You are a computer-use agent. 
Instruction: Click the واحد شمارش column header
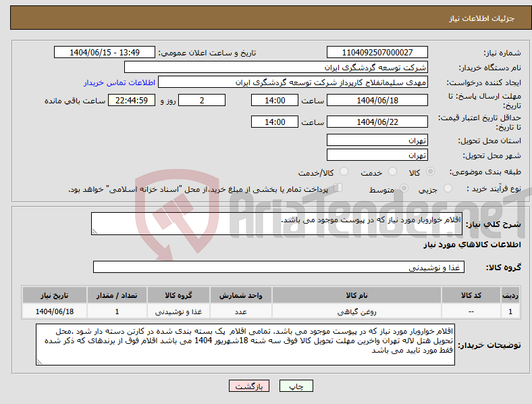click(x=241, y=295)
